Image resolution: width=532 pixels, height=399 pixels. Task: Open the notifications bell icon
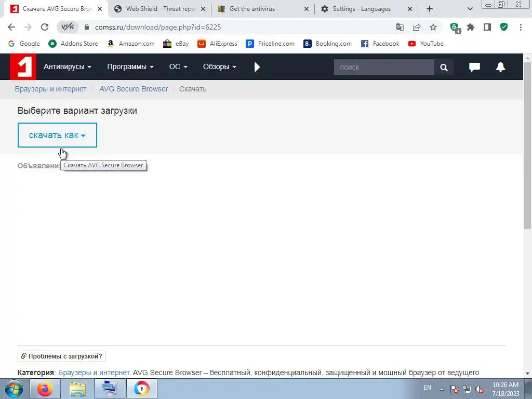click(x=500, y=67)
